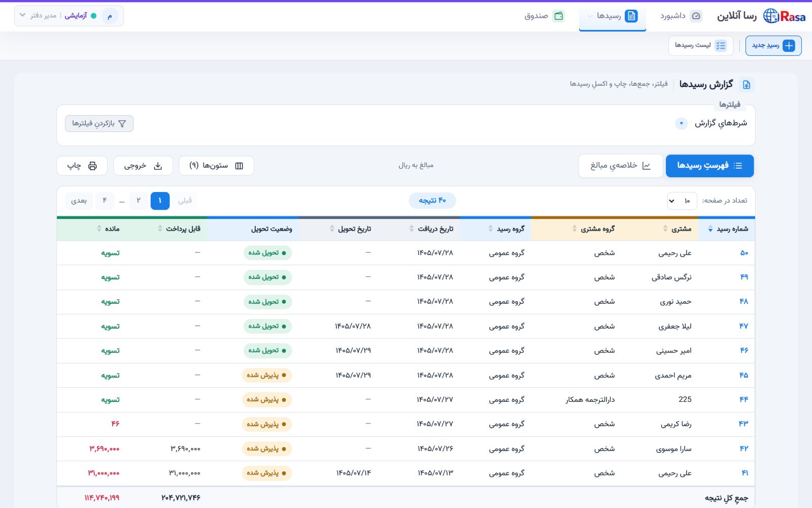The height and width of the screenshot is (508, 812).
Task: Click the چاپ print button
Action: point(82,166)
